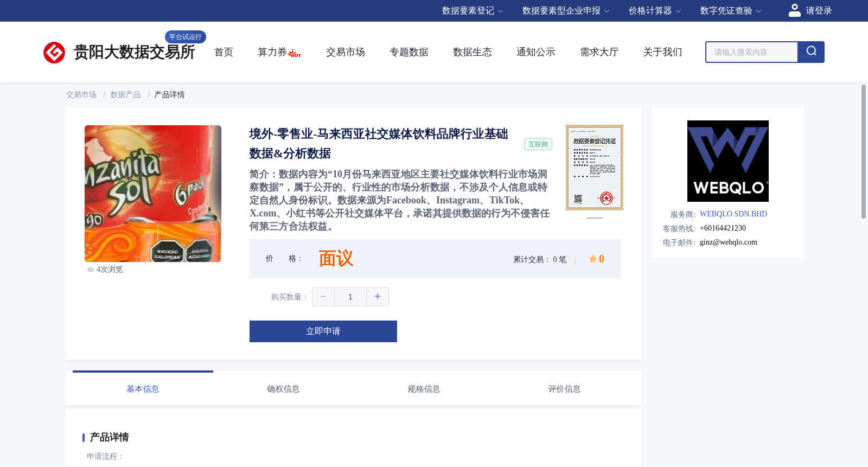Click the 产品详情 breadcrumb text
Viewport: 868px width, 467px height.
169,95
